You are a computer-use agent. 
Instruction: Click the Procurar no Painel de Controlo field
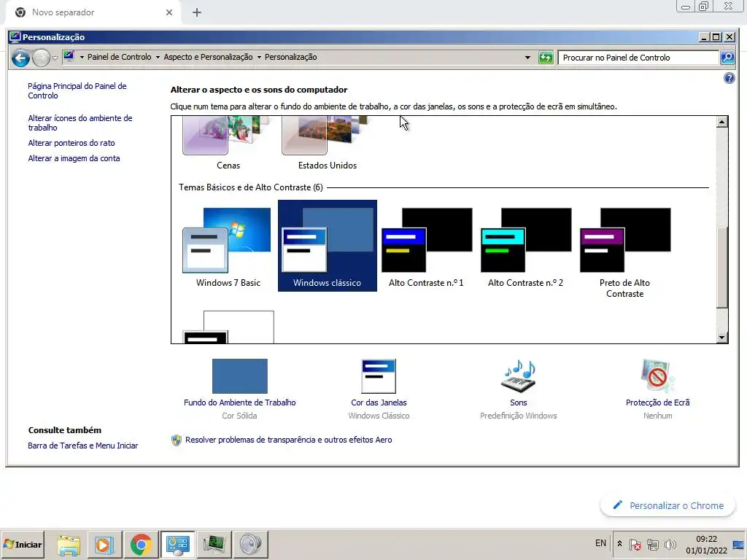coord(638,58)
